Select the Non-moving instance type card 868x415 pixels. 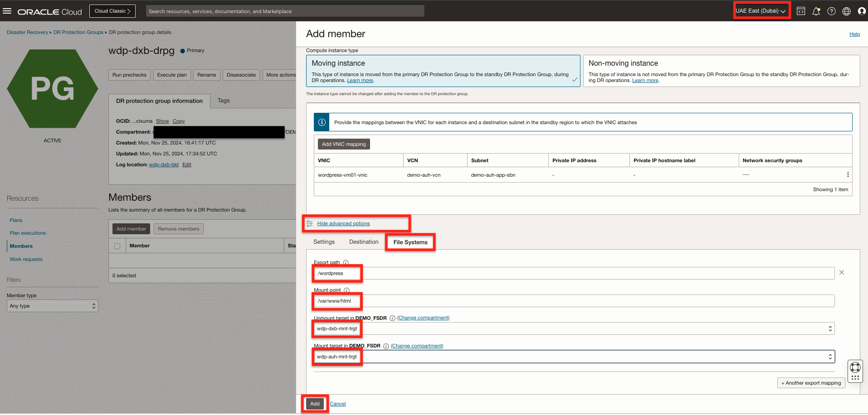coord(722,71)
